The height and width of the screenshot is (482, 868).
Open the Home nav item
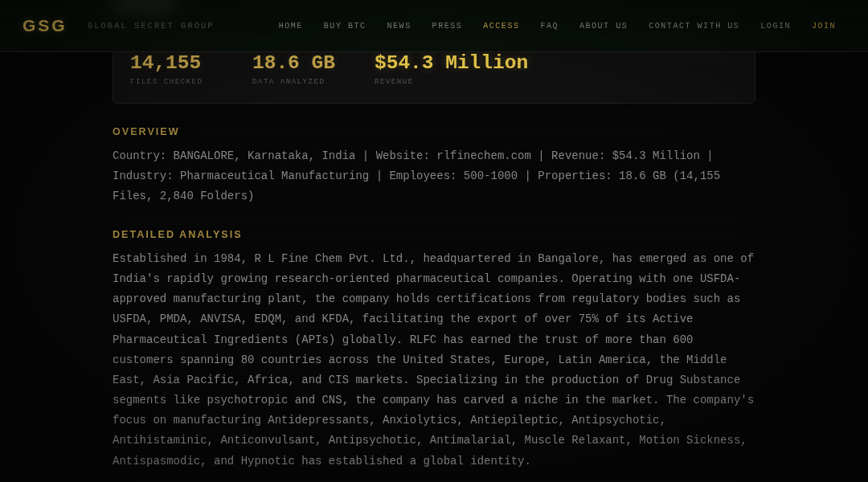(291, 26)
